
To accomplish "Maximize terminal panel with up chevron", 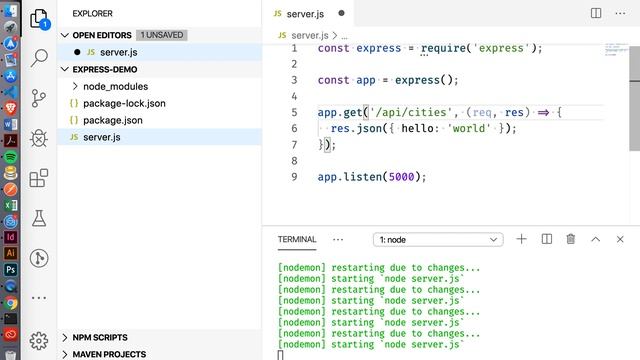I will 596,239.
